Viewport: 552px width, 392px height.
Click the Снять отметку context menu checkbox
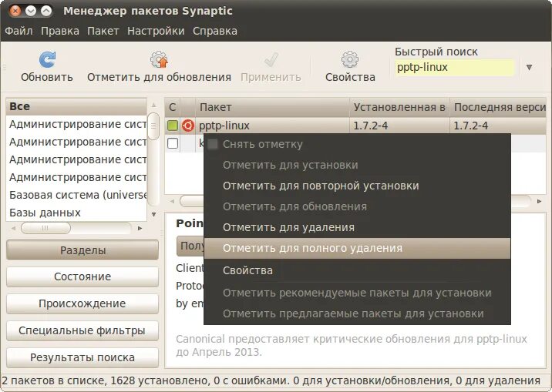(213, 144)
